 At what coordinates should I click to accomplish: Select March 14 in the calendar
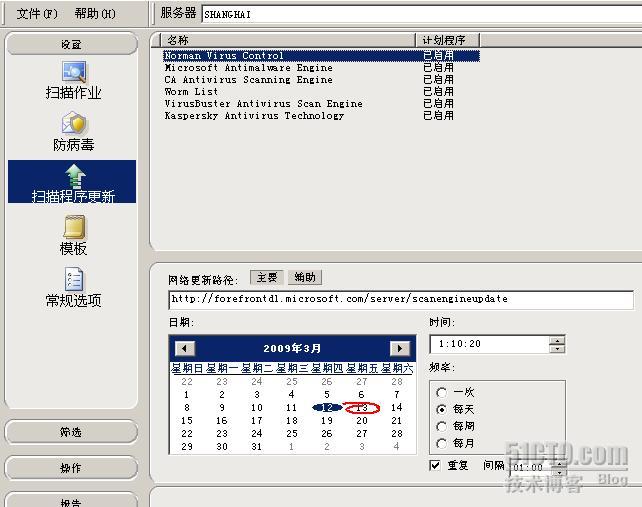396,407
